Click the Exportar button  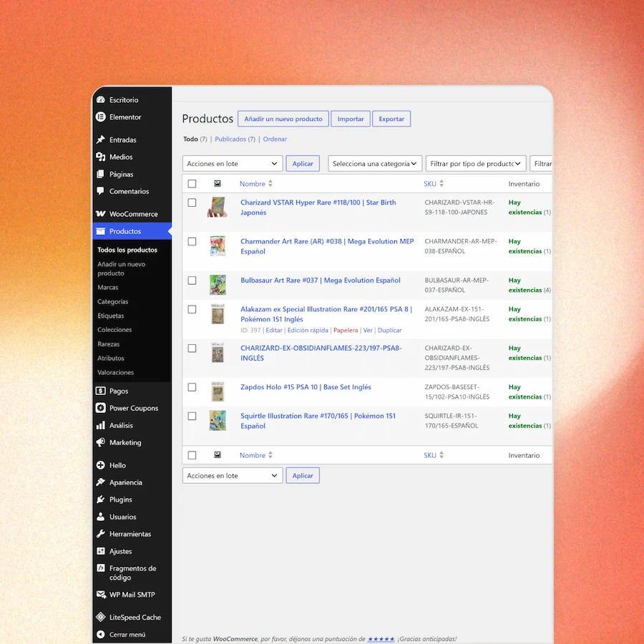[x=391, y=119]
